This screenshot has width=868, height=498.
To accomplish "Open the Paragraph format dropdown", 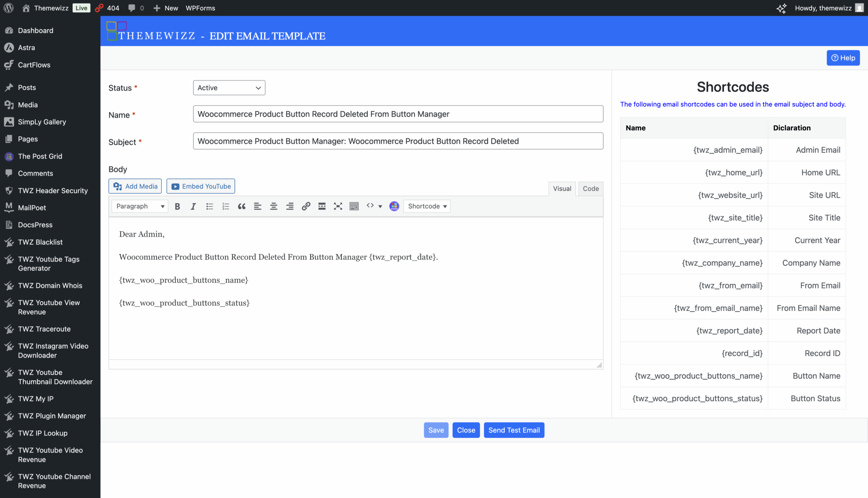I will pos(140,206).
